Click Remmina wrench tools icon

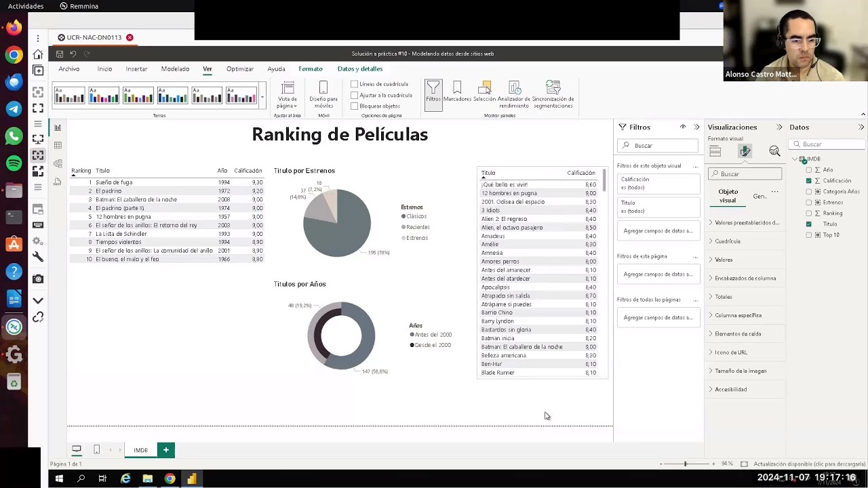pos(38,257)
